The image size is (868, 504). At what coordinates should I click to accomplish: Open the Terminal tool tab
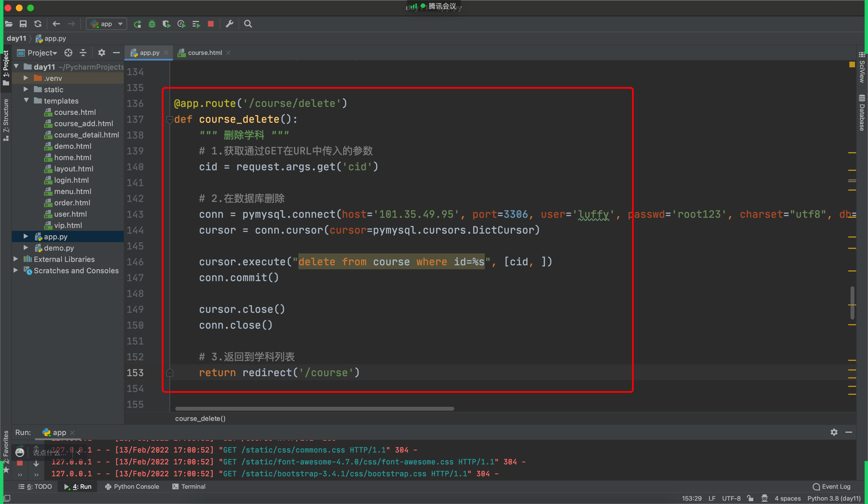pos(189,486)
